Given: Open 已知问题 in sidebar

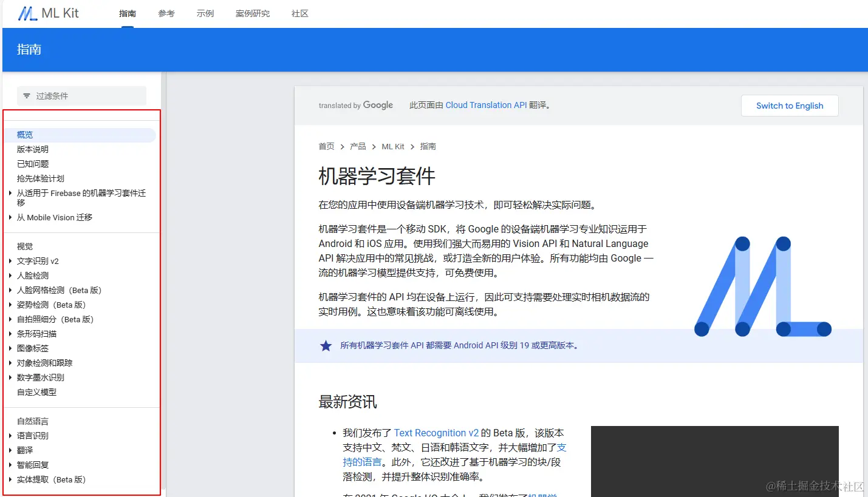Looking at the screenshot, I should pyautogui.click(x=33, y=164).
